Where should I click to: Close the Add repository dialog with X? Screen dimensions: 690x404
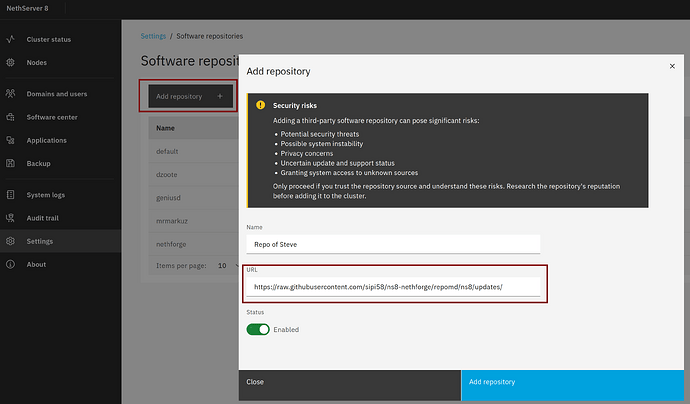(x=668, y=68)
